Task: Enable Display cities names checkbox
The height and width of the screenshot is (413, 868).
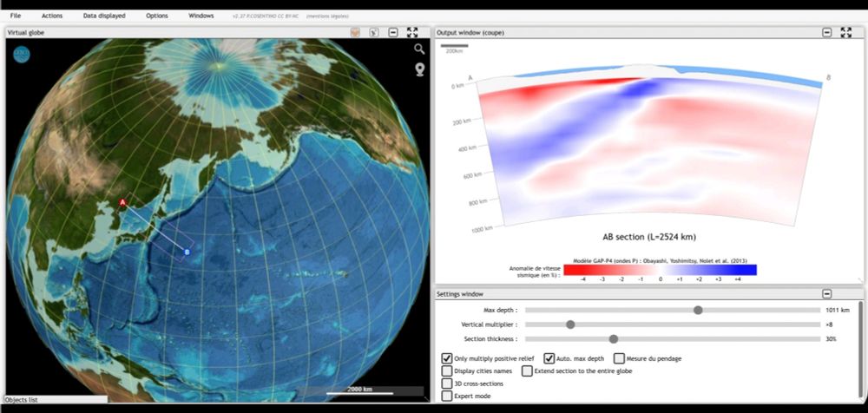Action: point(447,371)
